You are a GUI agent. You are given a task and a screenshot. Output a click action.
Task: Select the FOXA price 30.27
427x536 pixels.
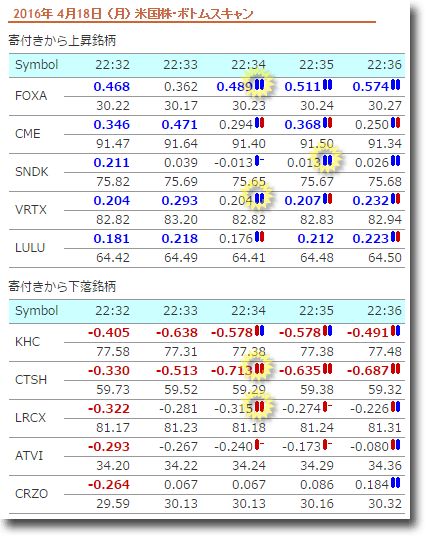click(385, 106)
